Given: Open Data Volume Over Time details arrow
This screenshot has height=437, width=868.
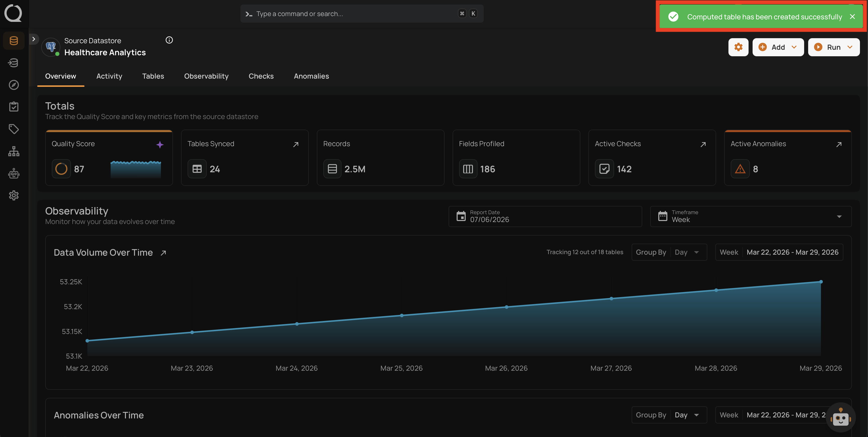Looking at the screenshot, I should (163, 253).
